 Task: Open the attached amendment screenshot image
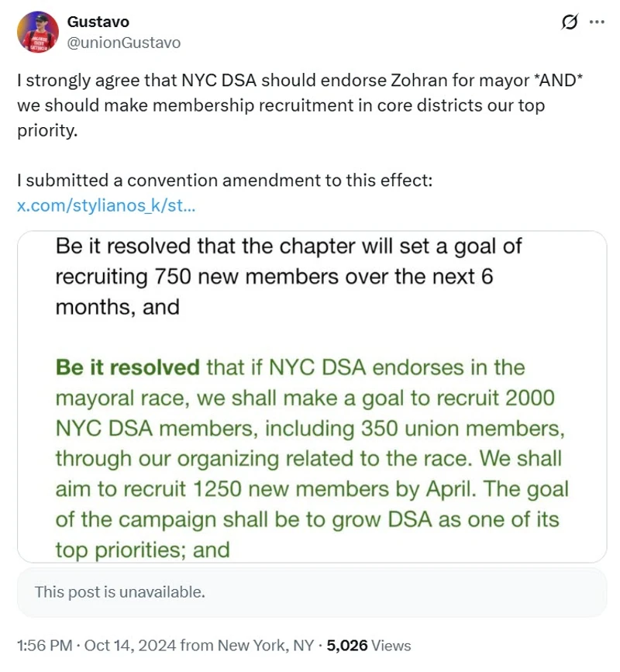[312, 396]
